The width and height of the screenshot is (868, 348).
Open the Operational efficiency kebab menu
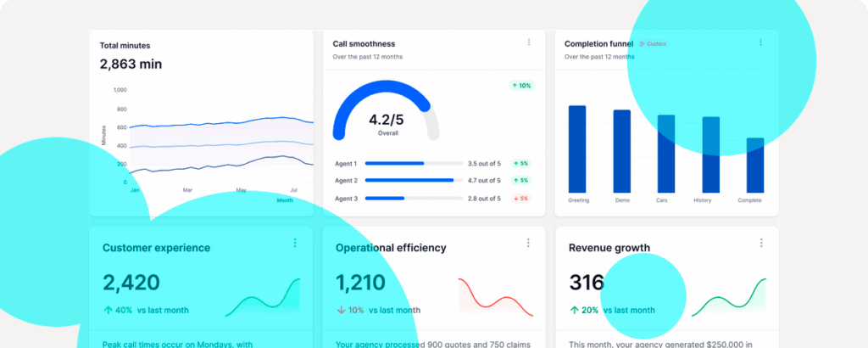[529, 244]
